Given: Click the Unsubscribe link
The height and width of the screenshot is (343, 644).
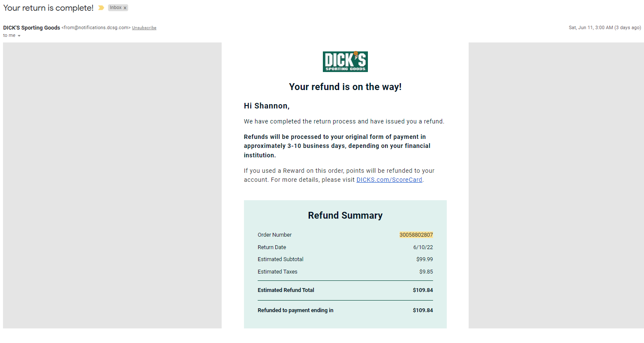Looking at the screenshot, I should tap(144, 28).
